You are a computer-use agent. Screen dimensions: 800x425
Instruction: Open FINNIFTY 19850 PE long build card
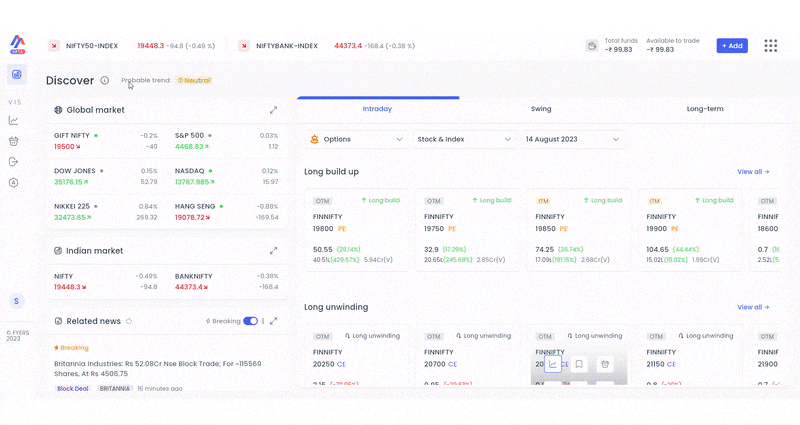click(579, 230)
